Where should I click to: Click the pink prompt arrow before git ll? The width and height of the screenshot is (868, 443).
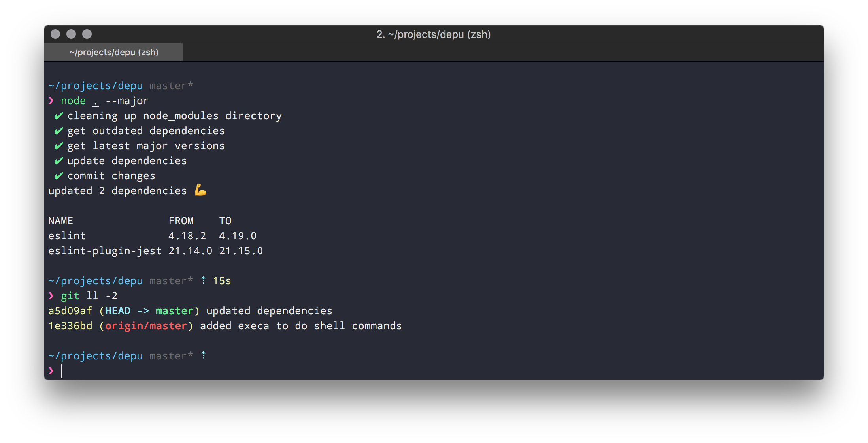(x=51, y=296)
